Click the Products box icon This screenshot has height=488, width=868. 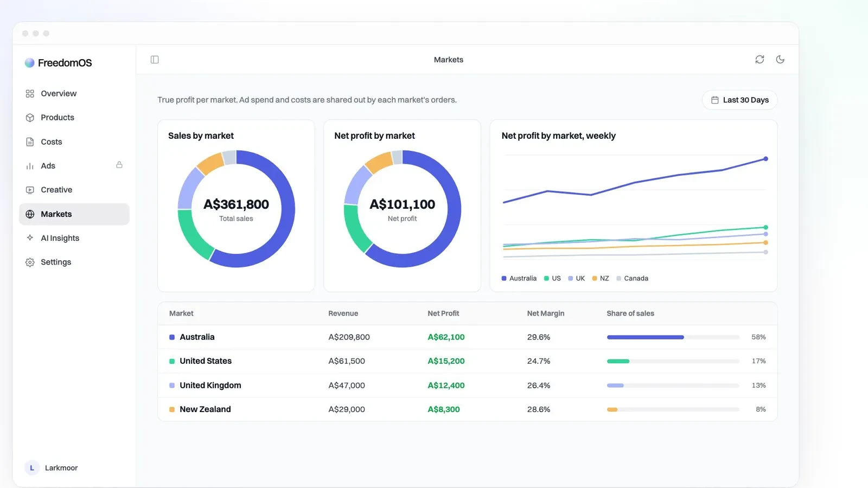pos(30,118)
